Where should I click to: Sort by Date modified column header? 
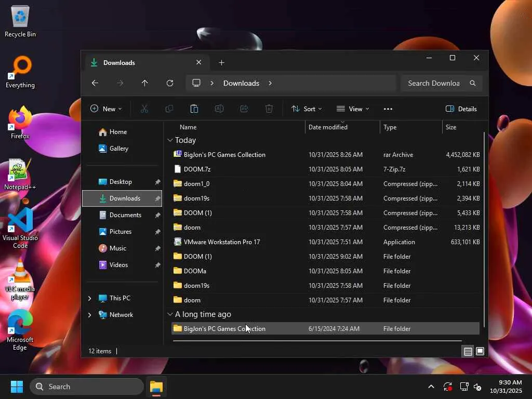[x=343, y=127]
